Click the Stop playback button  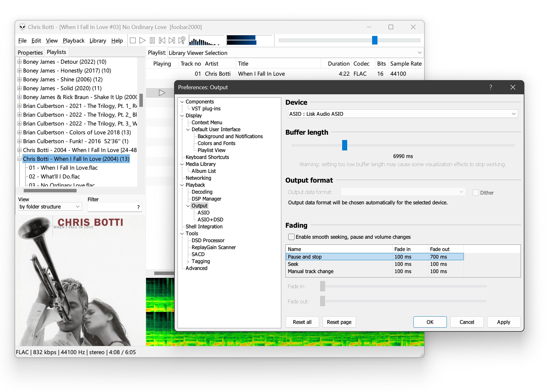pyautogui.click(x=133, y=40)
